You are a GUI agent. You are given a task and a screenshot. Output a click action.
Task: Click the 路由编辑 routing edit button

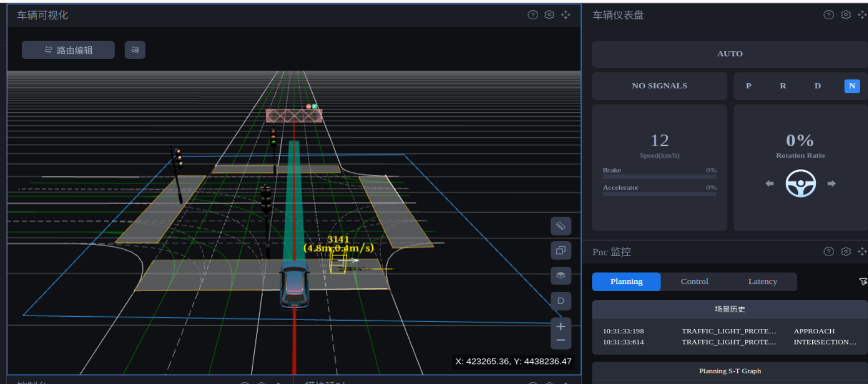(68, 50)
